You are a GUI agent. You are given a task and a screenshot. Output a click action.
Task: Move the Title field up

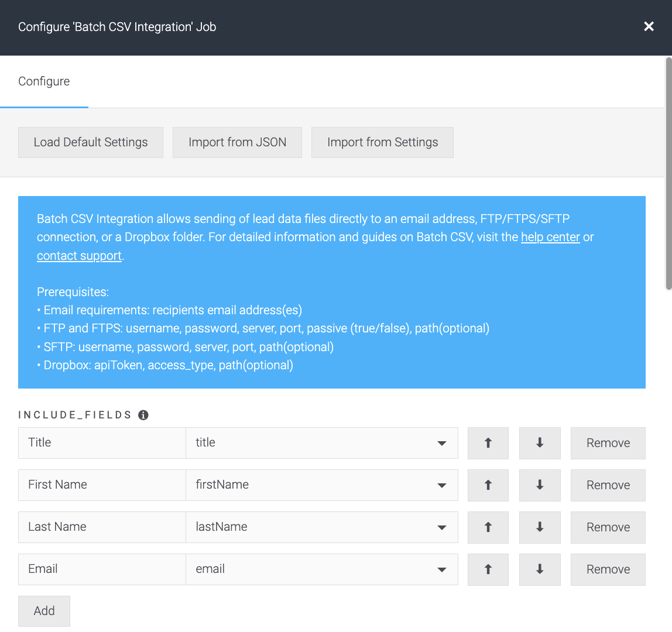point(488,443)
